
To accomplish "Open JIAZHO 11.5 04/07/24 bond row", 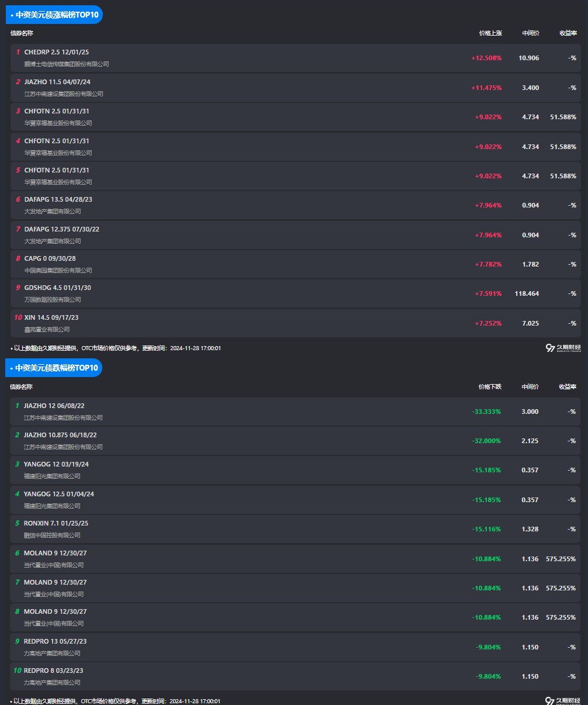I will (x=57, y=82).
